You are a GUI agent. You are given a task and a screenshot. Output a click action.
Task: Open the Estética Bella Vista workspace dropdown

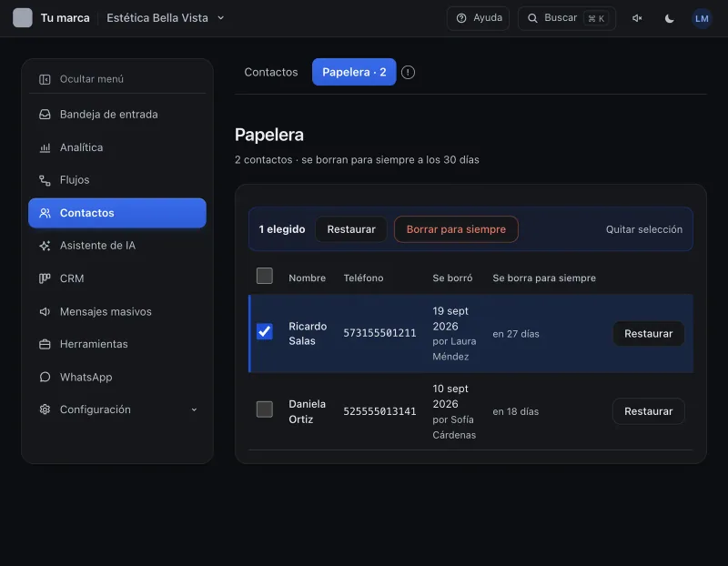[x=166, y=18]
